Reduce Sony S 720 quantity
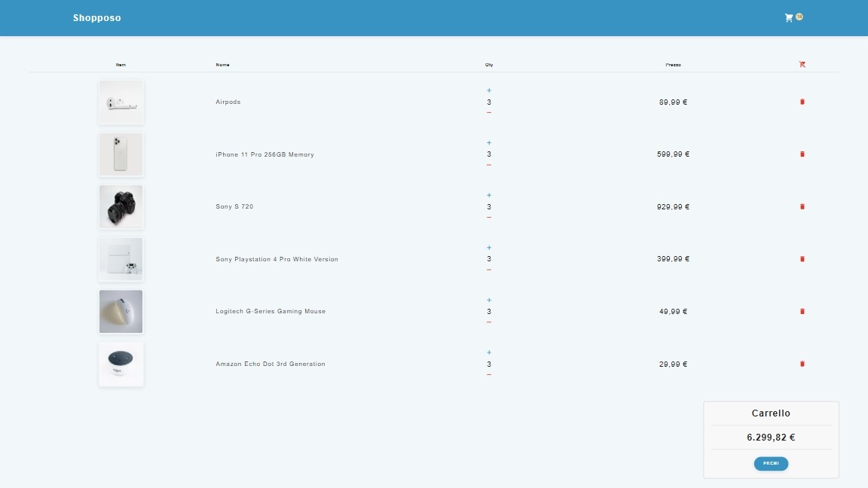This screenshot has width=868, height=488. tap(489, 218)
